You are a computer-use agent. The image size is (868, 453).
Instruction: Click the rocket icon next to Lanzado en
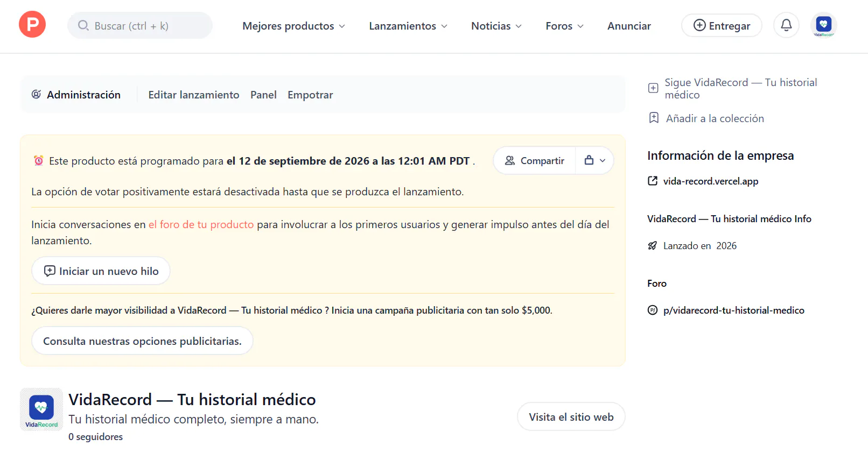coord(653,245)
